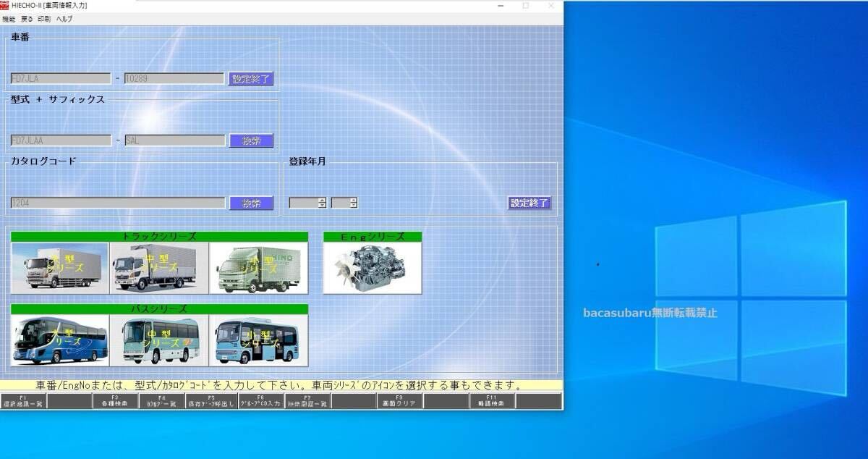Select the small truck series image

(x=258, y=268)
